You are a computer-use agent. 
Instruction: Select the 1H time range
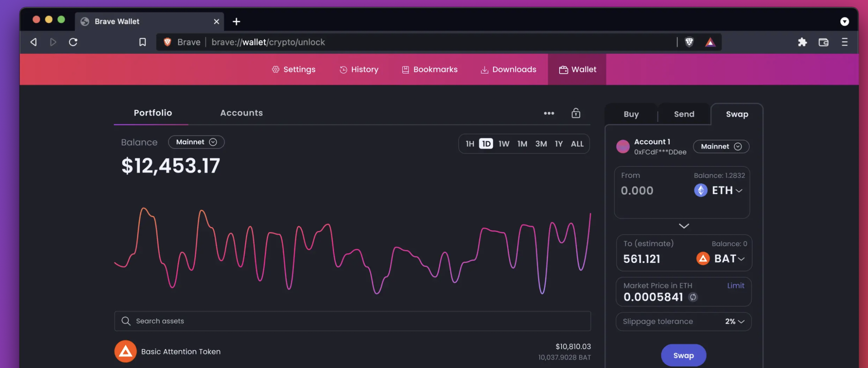point(470,144)
